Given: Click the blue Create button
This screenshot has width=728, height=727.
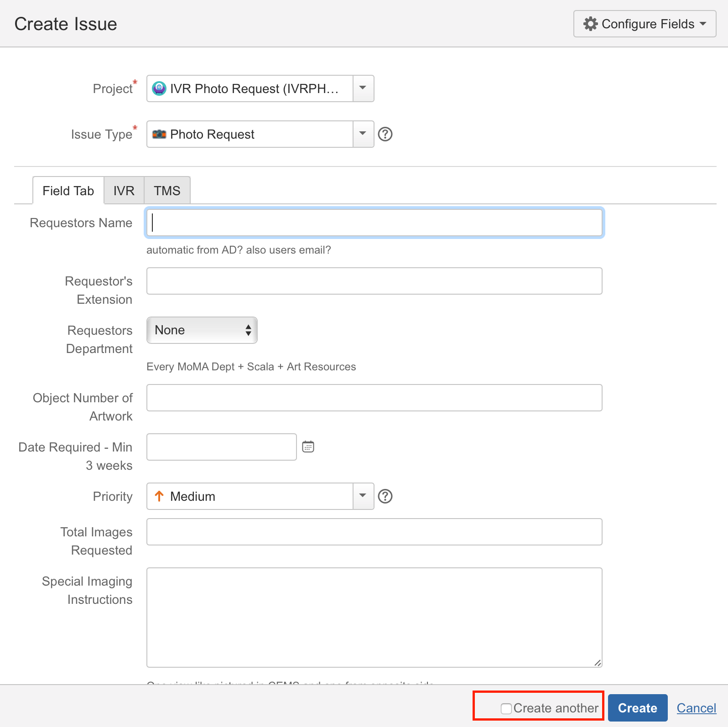Looking at the screenshot, I should pyautogui.click(x=638, y=708).
